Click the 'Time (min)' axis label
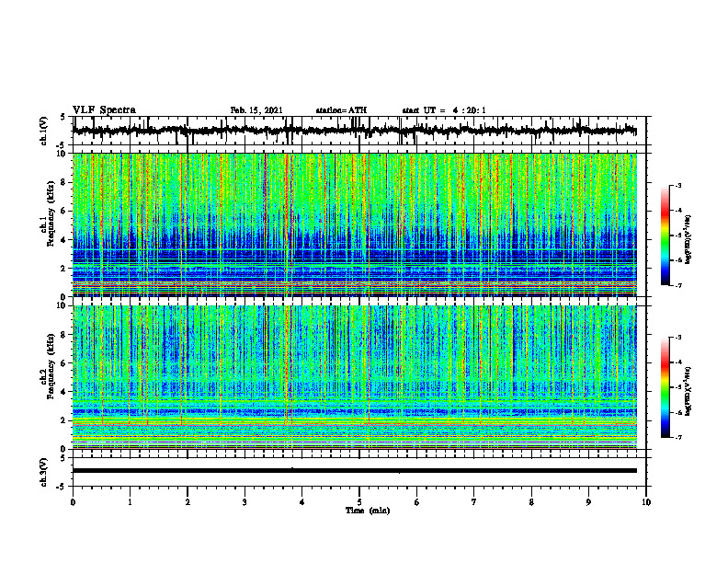The height and width of the screenshot is (563, 728). click(x=368, y=511)
